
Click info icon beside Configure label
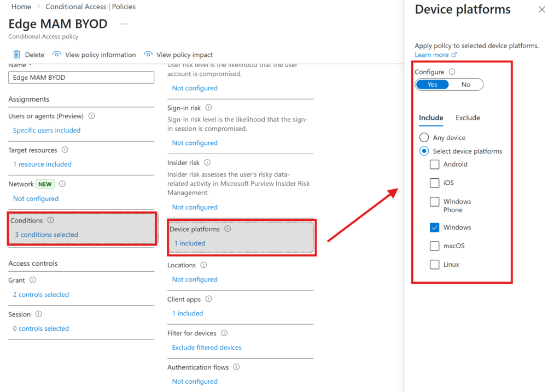tap(452, 72)
